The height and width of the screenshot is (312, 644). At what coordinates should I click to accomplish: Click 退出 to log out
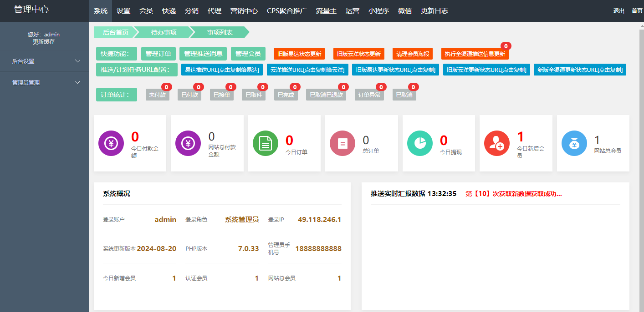(x=618, y=10)
